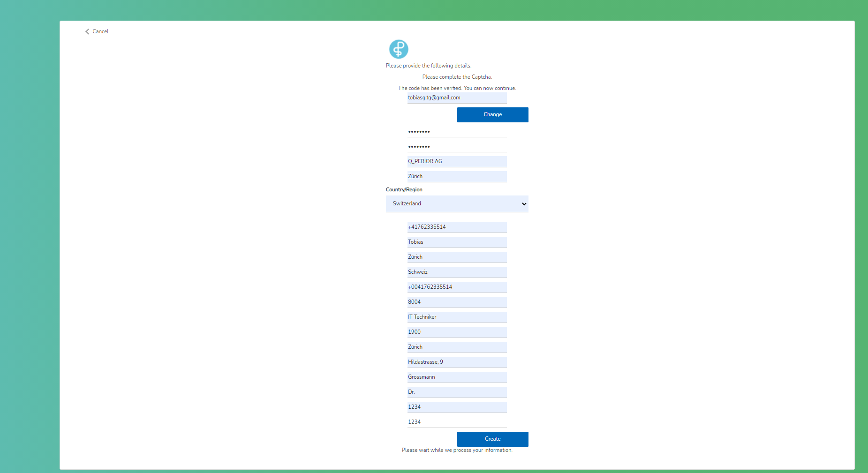
Task: Click the field containing 1900
Action: [x=457, y=332]
